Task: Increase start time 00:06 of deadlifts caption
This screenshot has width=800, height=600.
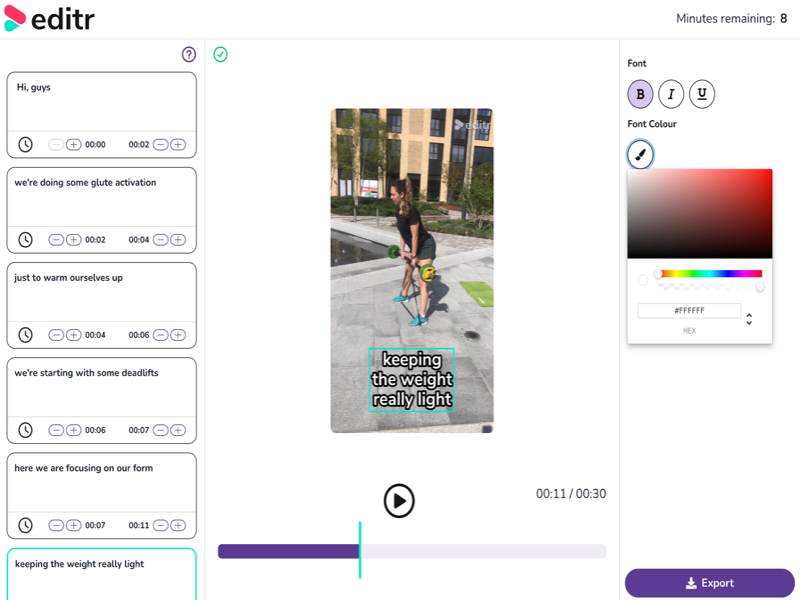Action: pyautogui.click(x=73, y=430)
